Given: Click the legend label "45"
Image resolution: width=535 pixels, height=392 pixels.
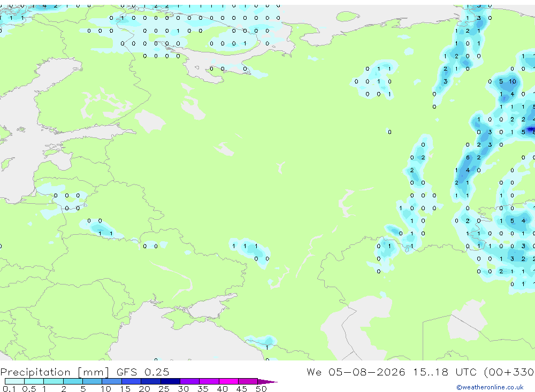Looking at the screenshot, I should [242, 389].
